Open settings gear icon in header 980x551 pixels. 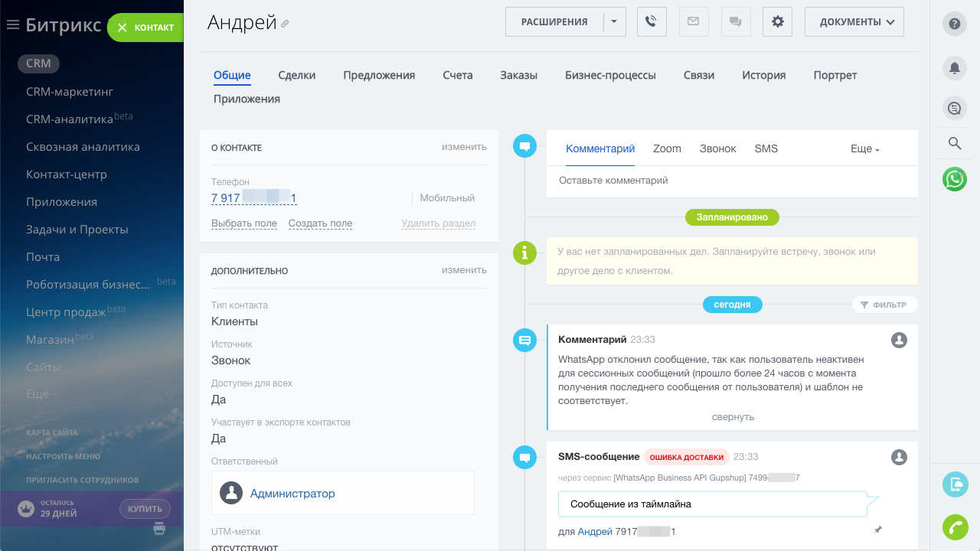(777, 22)
